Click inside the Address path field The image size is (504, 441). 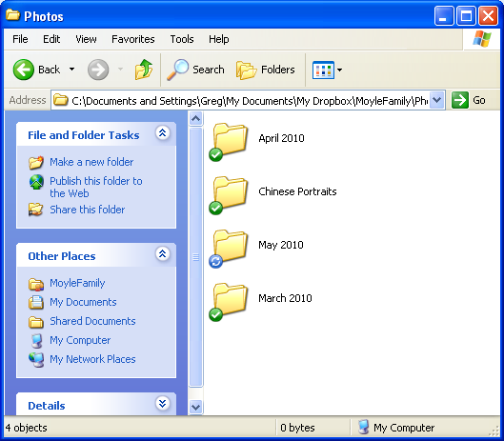pyautogui.click(x=249, y=101)
